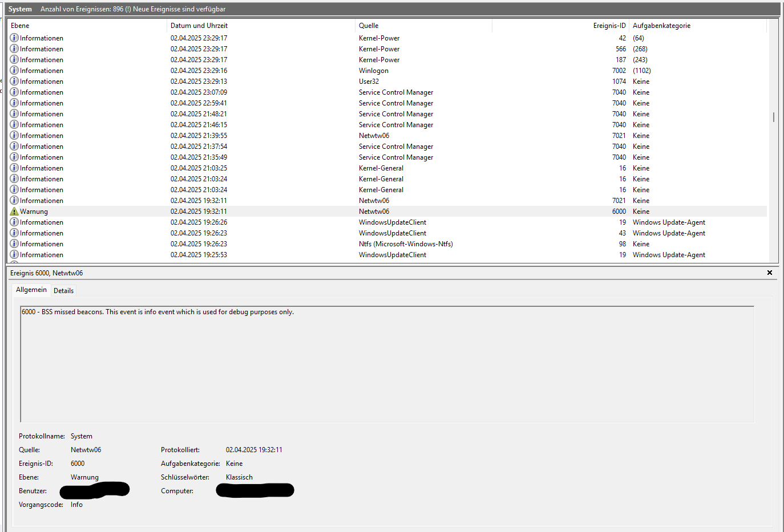The height and width of the screenshot is (532, 784).
Task: Select the Service Control Manager event at 22:59:41
Action: point(395,103)
